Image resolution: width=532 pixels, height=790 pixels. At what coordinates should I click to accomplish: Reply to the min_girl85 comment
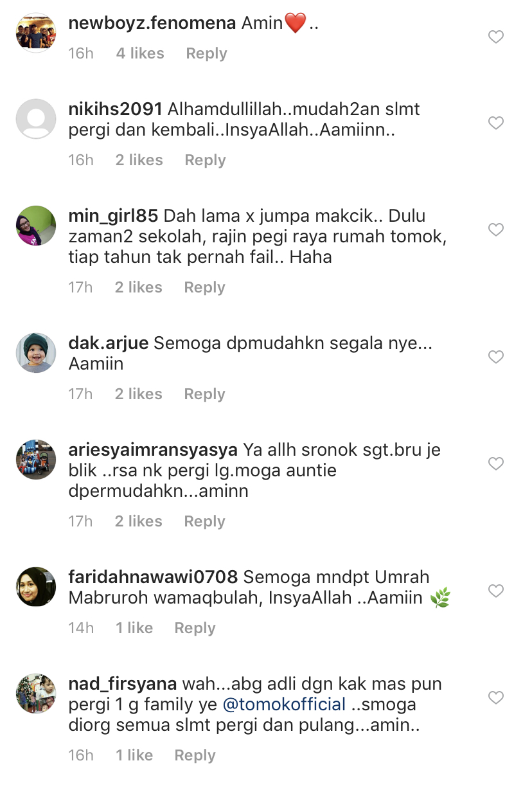click(204, 287)
